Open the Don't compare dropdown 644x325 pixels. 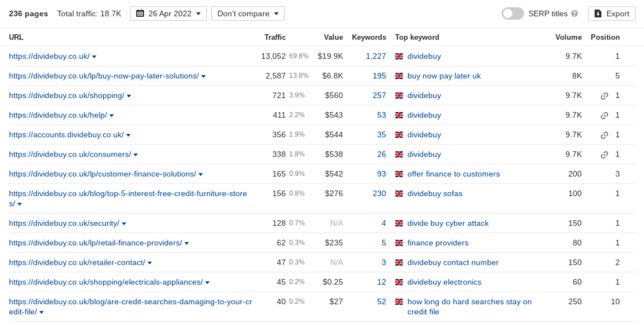[248, 14]
